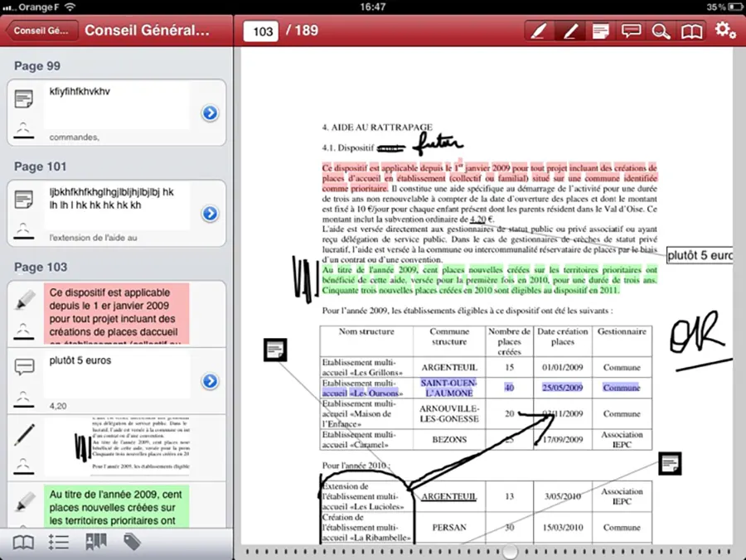The height and width of the screenshot is (560, 746).
Task: Select the red highlighted Ce dispositif annotation
Action: point(117,313)
